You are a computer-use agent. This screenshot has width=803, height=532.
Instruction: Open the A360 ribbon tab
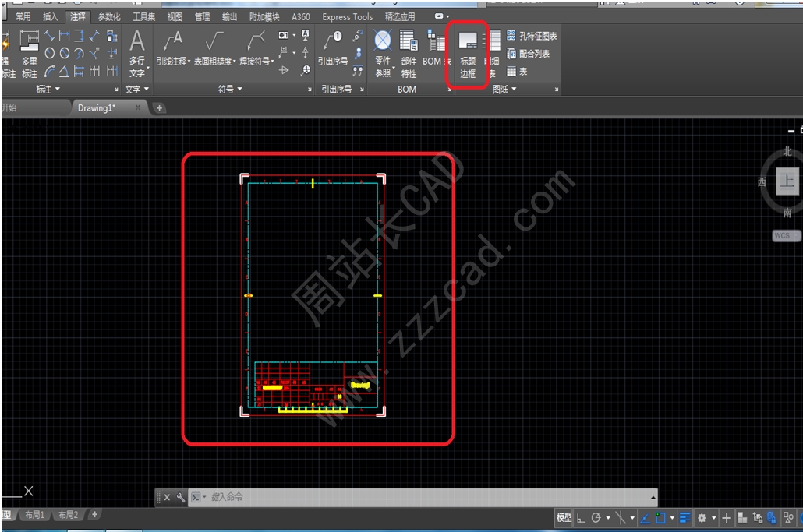[301, 17]
